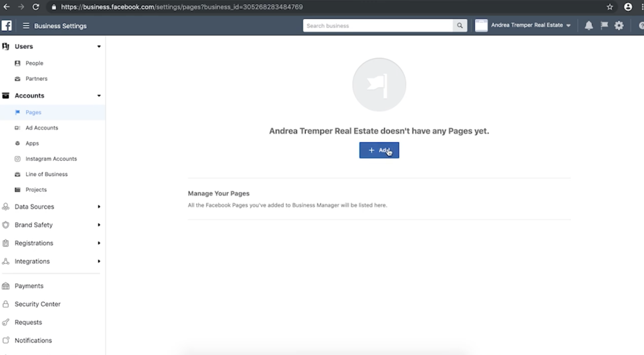Expand the Brand Safety section
644x355 pixels.
[99, 225]
